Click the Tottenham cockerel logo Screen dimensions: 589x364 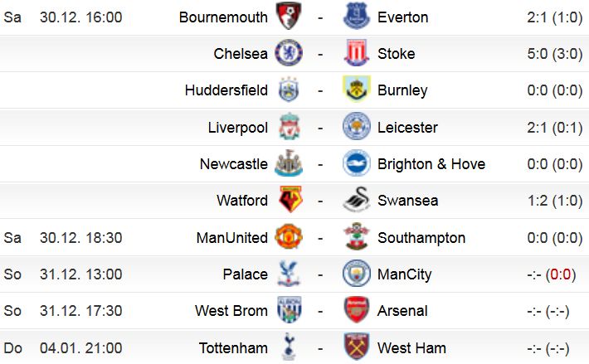pyautogui.click(x=289, y=347)
